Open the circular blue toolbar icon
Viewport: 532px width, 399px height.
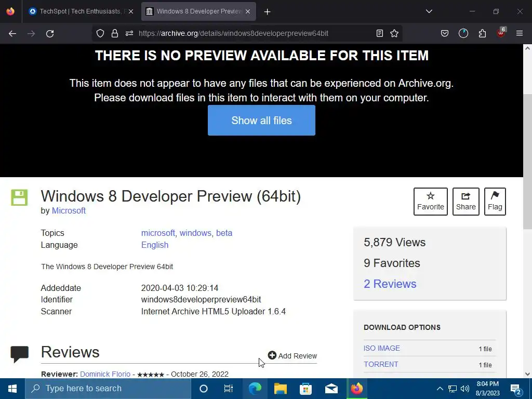[463, 33]
